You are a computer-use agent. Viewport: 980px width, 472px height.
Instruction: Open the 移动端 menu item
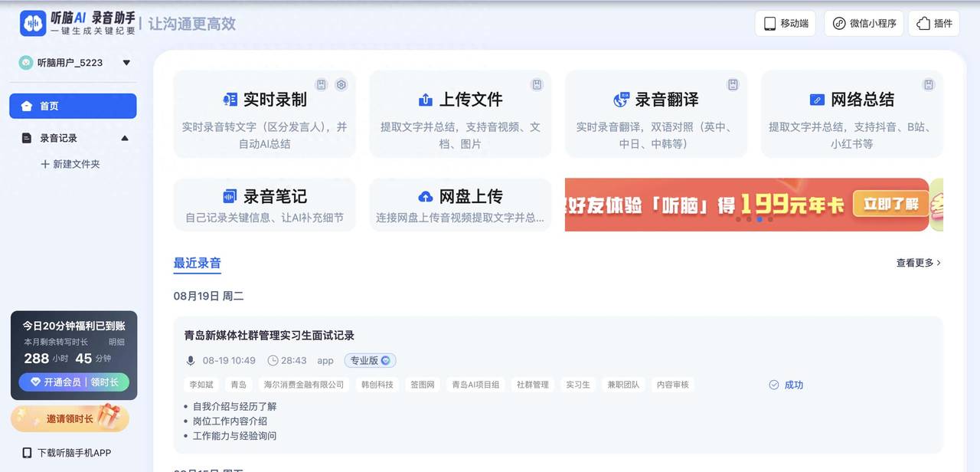click(x=785, y=23)
